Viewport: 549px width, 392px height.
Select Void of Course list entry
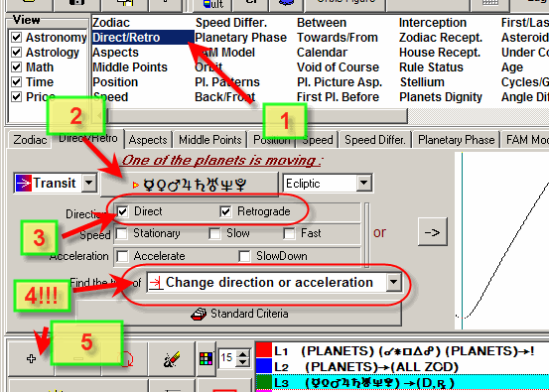tap(338, 67)
